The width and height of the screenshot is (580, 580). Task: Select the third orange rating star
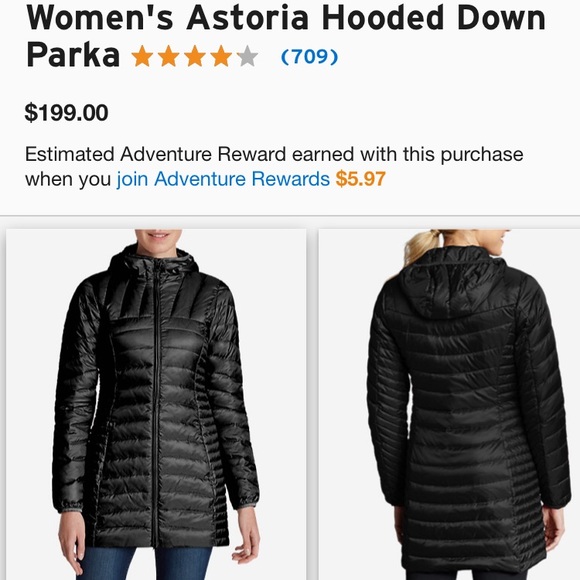coord(195,56)
